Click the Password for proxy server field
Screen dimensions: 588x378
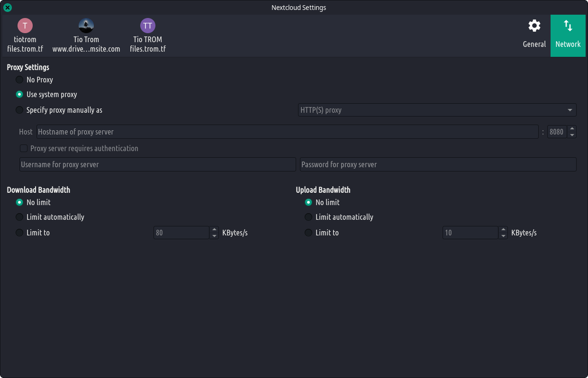pos(438,164)
